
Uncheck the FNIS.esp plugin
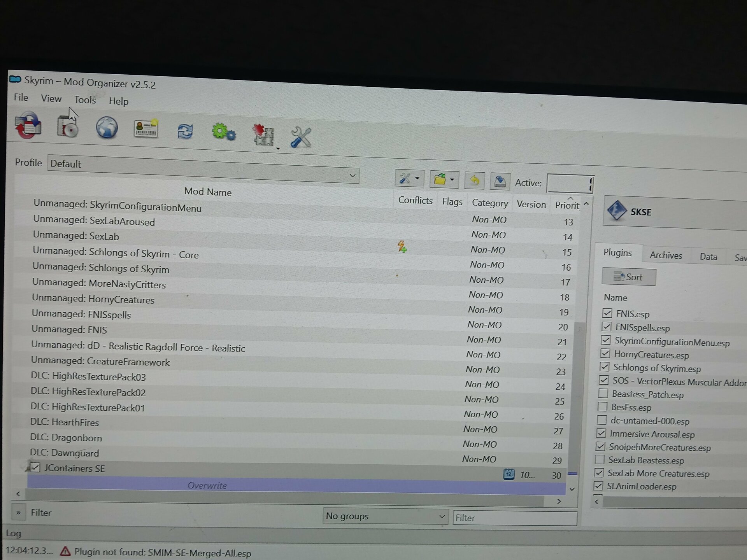click(607, 313)
